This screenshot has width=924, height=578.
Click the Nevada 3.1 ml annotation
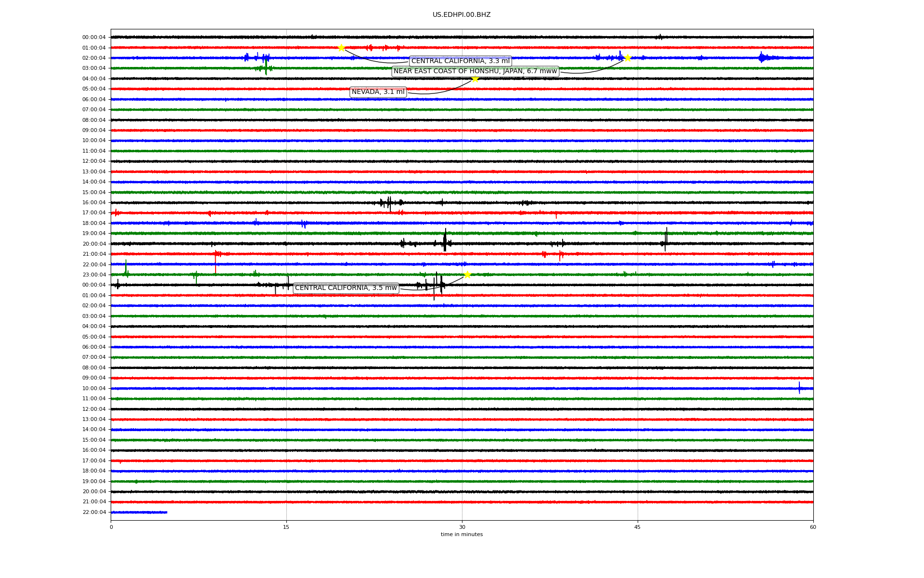pos(378,92)
